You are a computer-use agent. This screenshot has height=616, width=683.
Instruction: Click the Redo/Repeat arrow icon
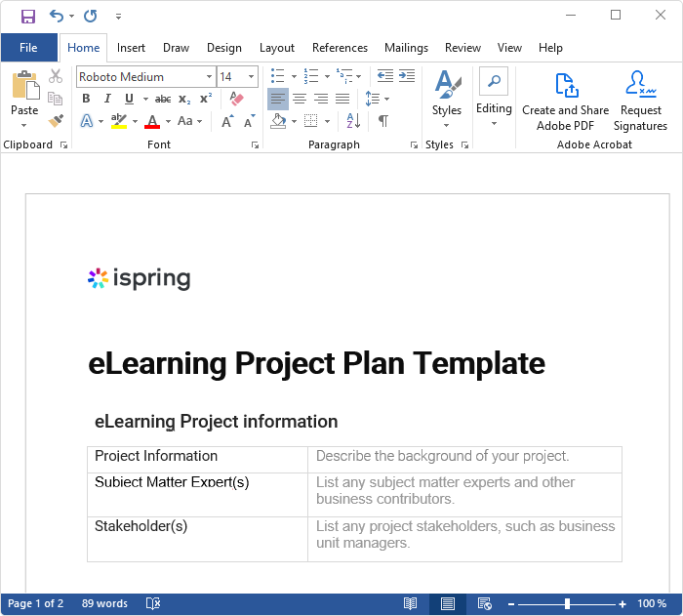click(90, 17)
